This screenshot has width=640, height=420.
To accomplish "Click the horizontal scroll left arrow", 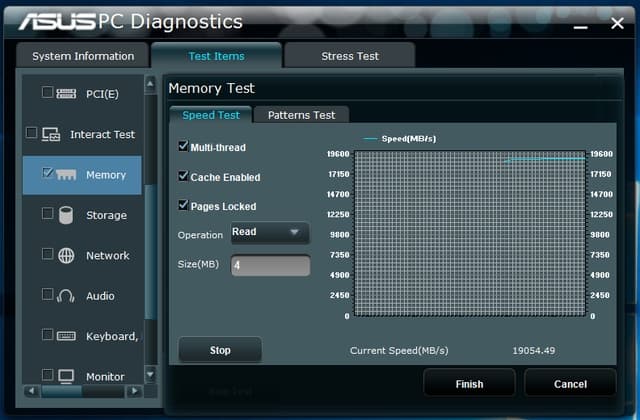I will click(x=31, y=391).
